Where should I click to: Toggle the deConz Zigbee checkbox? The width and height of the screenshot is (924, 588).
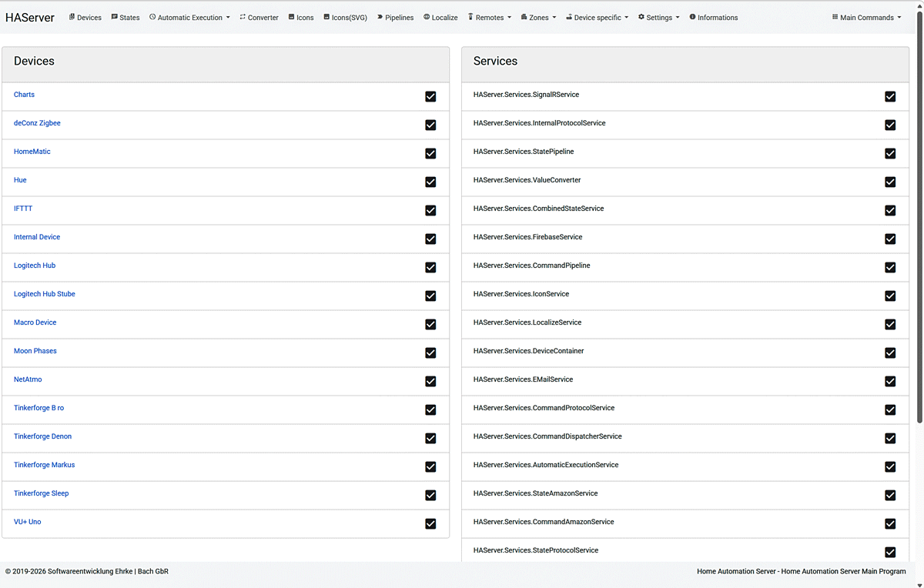click(430, 125)
